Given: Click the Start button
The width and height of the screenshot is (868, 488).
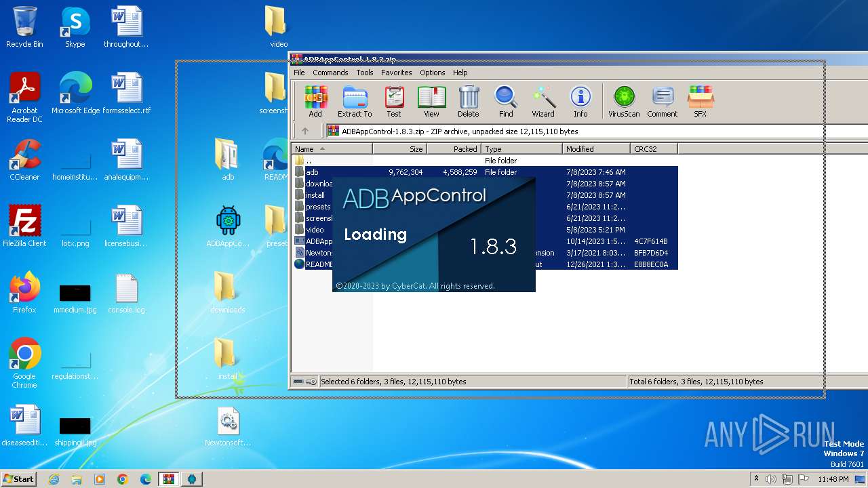Looking at the screenshot, I should (19, 479).
